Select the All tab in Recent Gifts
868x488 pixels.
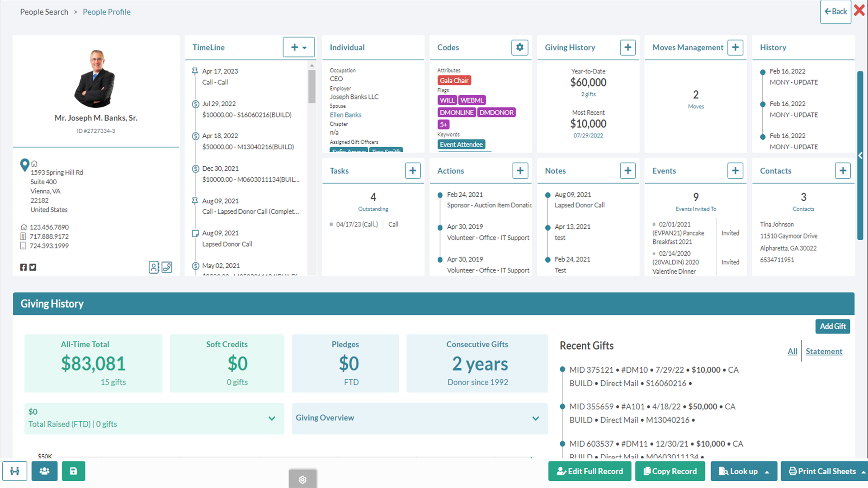tap(792, 352)
